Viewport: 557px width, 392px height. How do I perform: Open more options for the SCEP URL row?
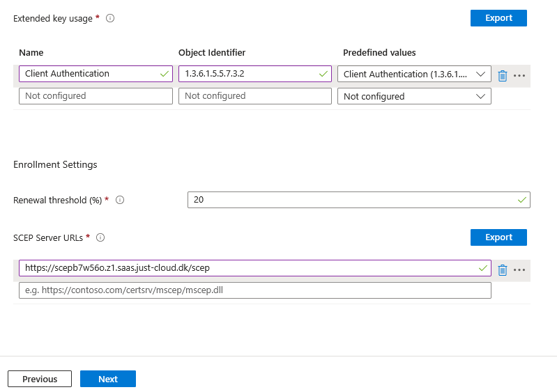[519, 270]
